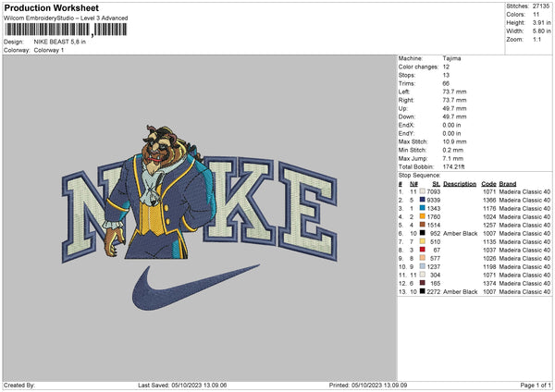Click the N# column header
This screenshot has width=555, height=392.
[413, 184]
